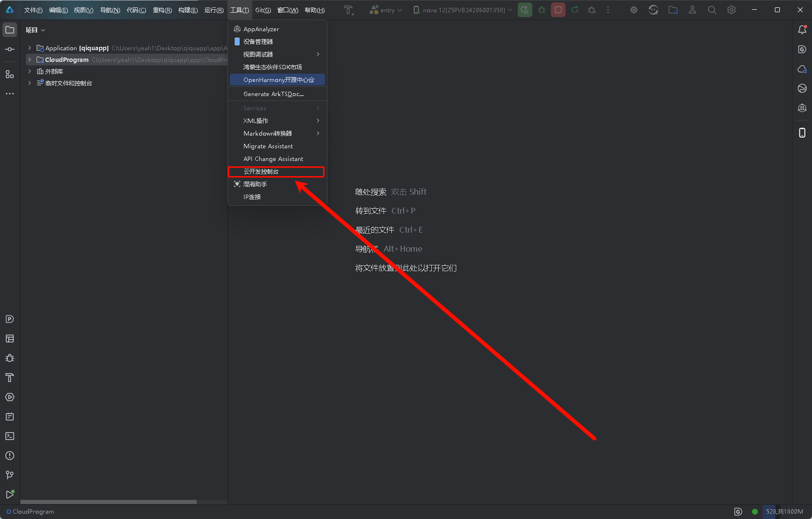Open the entry run configuration dropdown

click(x=386, y=10)
